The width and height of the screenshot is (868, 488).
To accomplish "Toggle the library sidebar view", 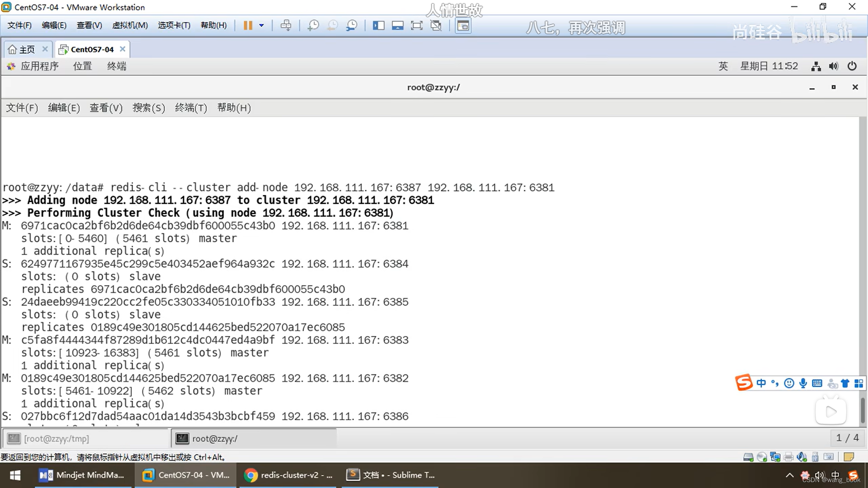I will point(378,25).
